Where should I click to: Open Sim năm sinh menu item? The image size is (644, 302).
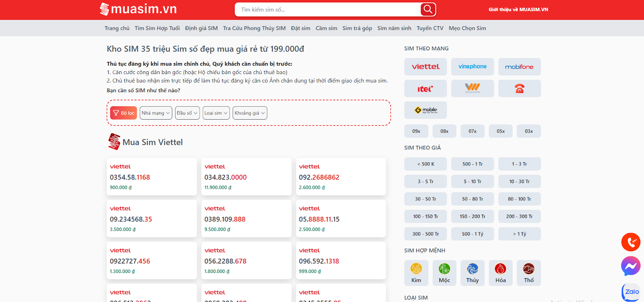(394, 28)
